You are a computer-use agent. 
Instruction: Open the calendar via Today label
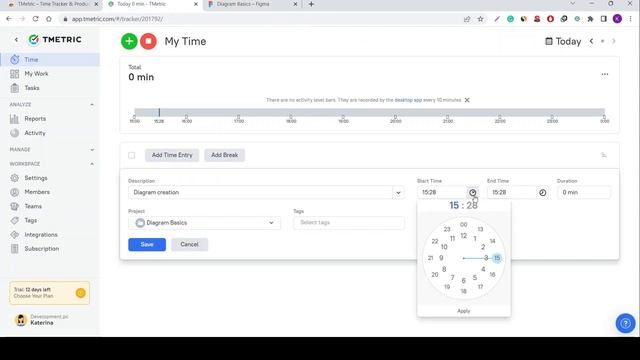click(563, 41)
